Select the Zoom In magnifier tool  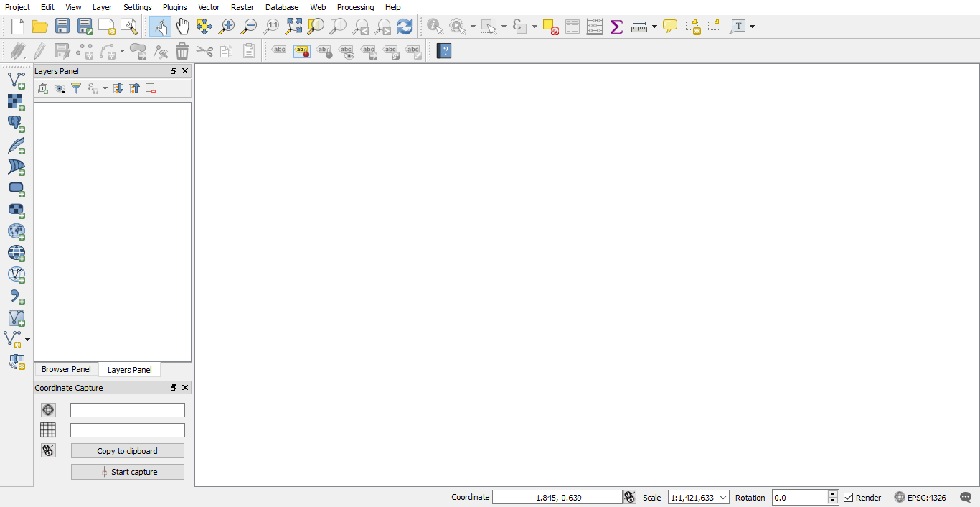(x=227, y=27)
